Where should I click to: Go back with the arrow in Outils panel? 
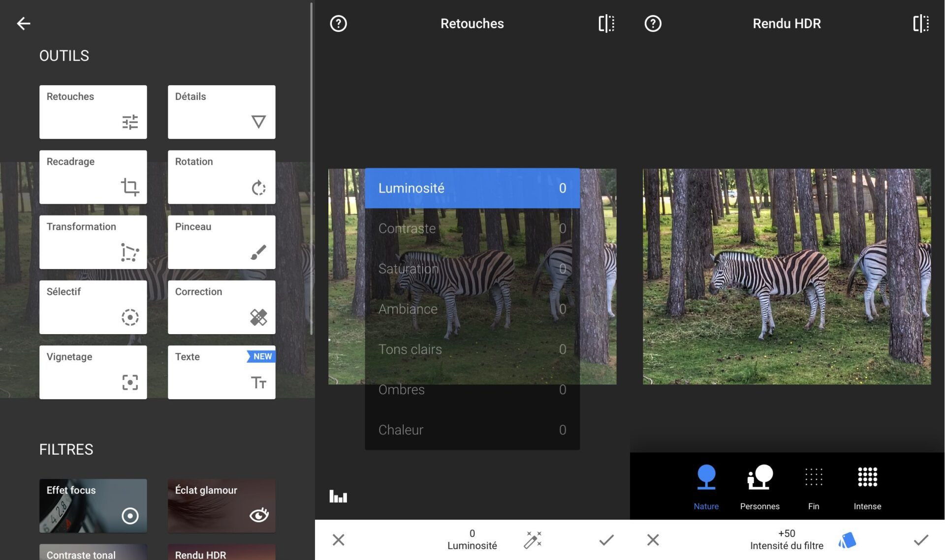click(24, 23)
